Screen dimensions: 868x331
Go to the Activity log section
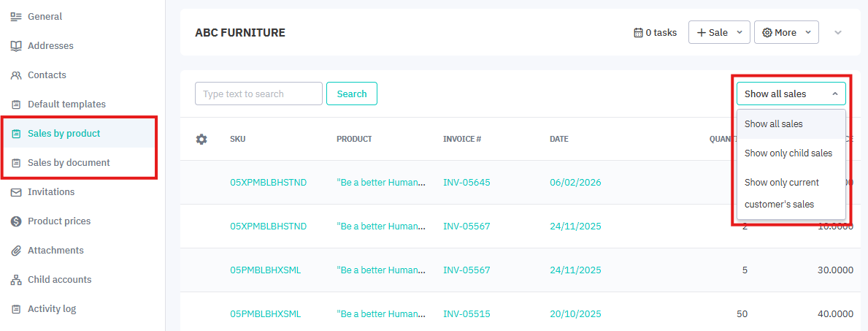(51, 309)
